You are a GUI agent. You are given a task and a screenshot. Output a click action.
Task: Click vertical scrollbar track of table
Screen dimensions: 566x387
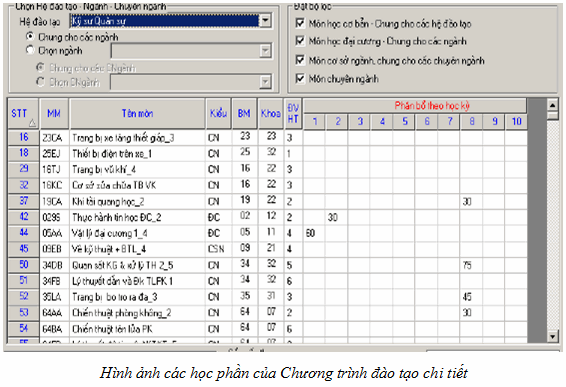click(553, 226)
